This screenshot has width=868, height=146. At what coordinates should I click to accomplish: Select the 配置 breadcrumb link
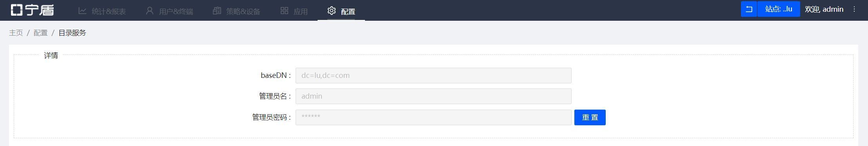[x=41, y=33]
